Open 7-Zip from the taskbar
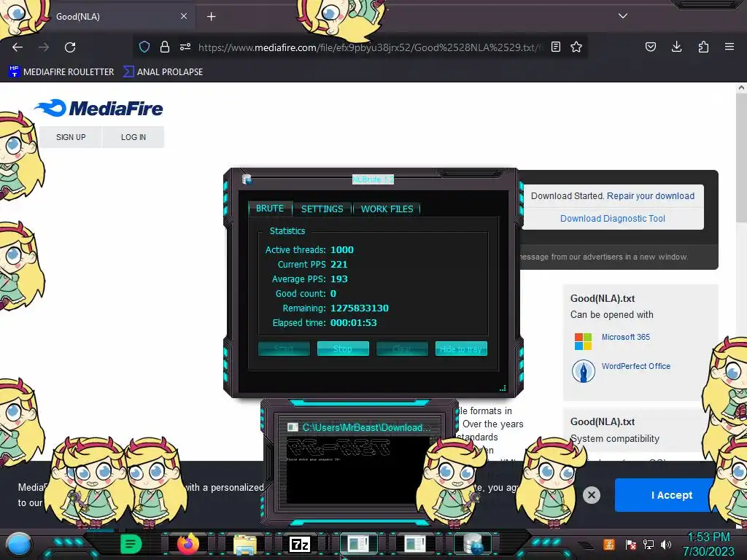Image resolution: width=747 pixels, height=560 pixels. [x=300, y=544]
